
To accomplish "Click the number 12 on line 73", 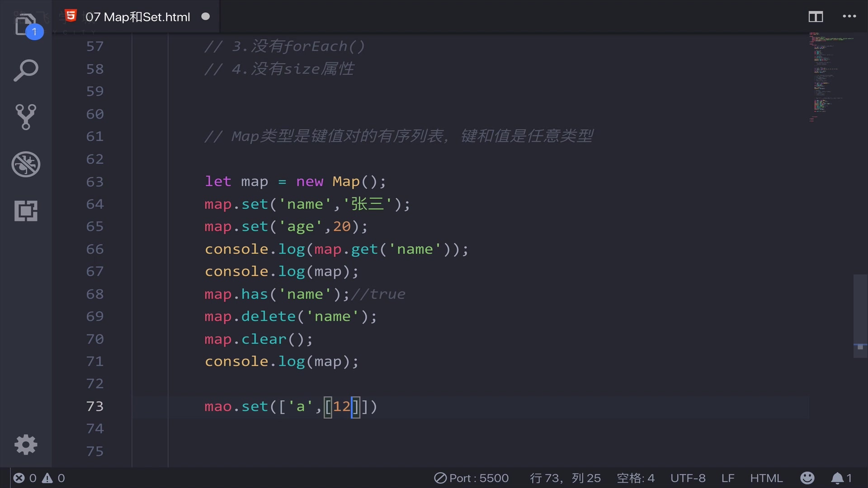I will click(342, 406).
